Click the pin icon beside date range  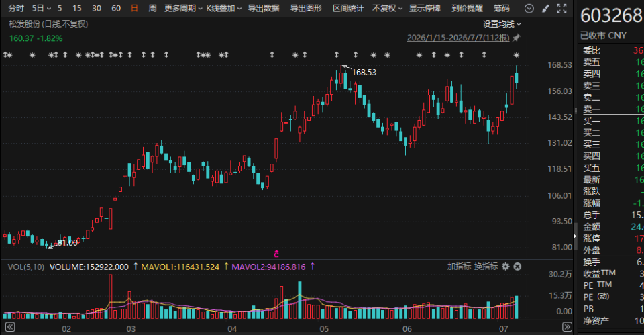[x=517, y=38]
